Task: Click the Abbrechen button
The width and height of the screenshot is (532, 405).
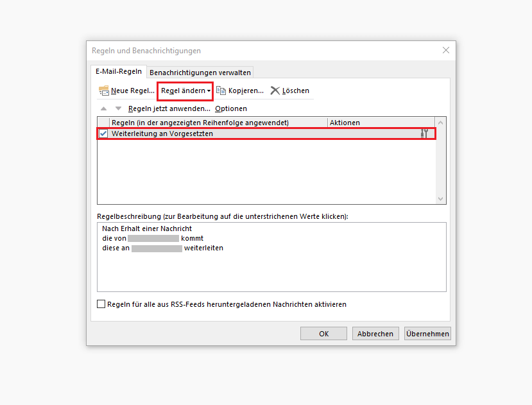Action: [375, 334]
